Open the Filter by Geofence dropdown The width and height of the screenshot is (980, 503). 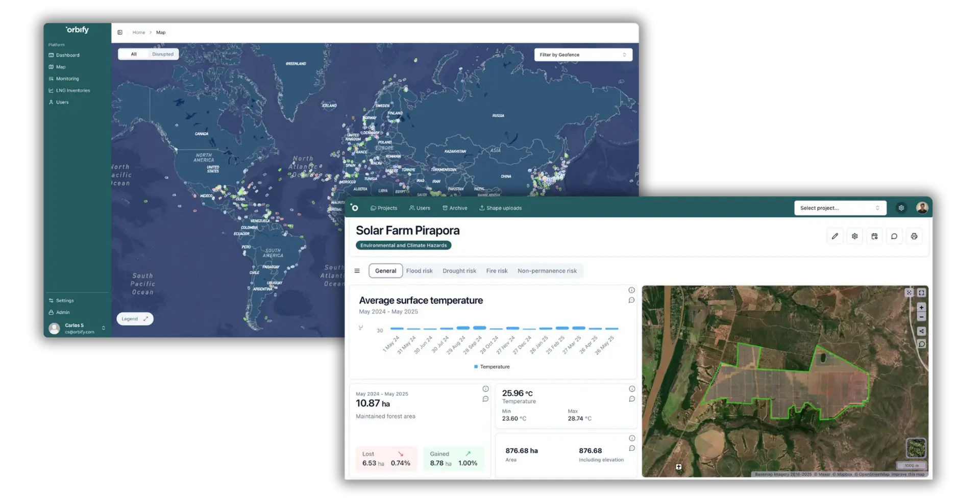pyautogui.click(x=583, y=55)
